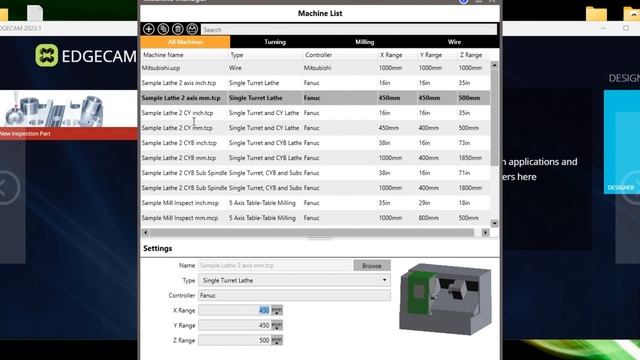Click inside the machine Search field
The image size is (640, 360).
[x=349, y=29]
